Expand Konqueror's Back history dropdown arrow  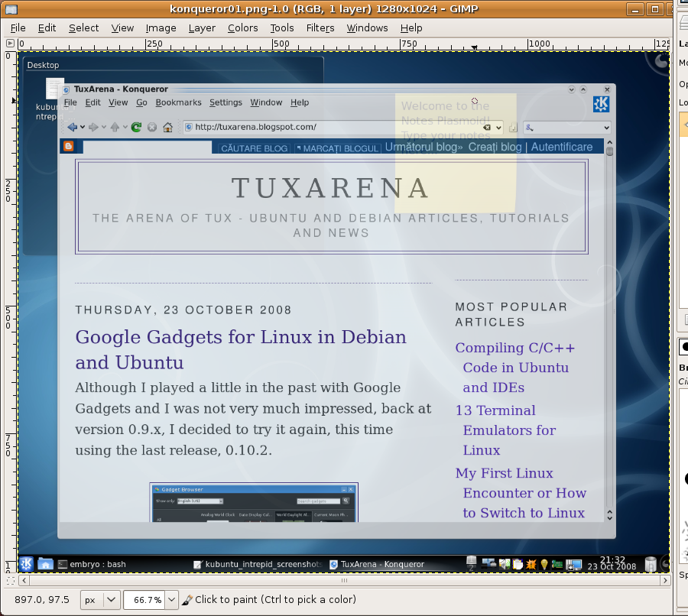pos(82,127)
